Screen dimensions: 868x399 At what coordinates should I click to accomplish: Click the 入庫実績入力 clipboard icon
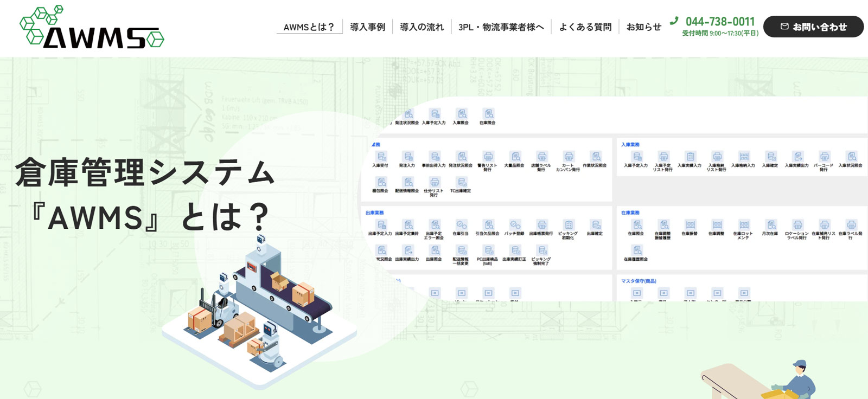click(690, 156)
